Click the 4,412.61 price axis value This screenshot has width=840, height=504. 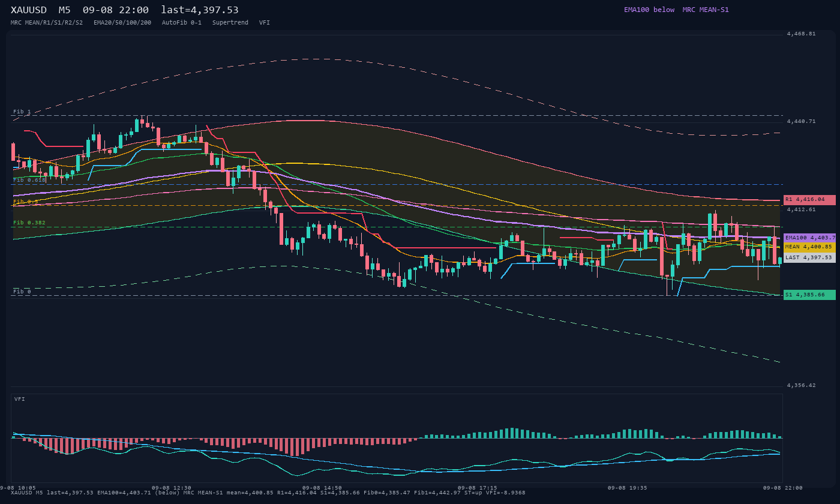[802, 209]
